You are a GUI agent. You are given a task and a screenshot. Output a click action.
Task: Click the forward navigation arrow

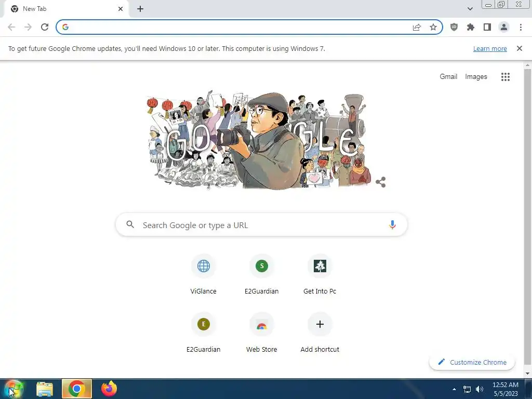coord(28,27)
